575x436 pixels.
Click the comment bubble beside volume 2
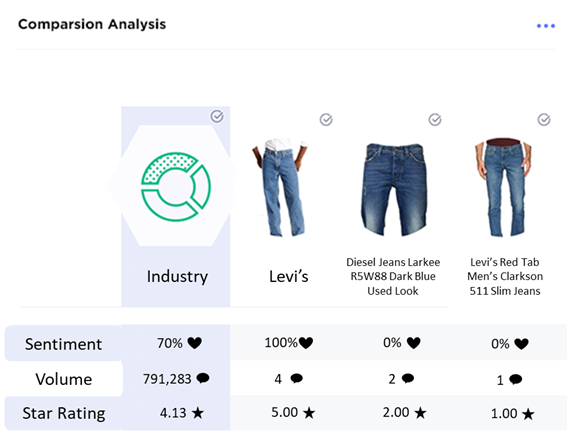[x=408, y=378]
